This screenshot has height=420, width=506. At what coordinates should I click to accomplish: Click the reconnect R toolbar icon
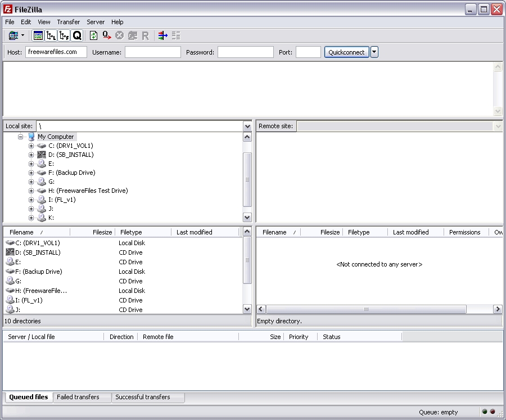tap(146, 35)
